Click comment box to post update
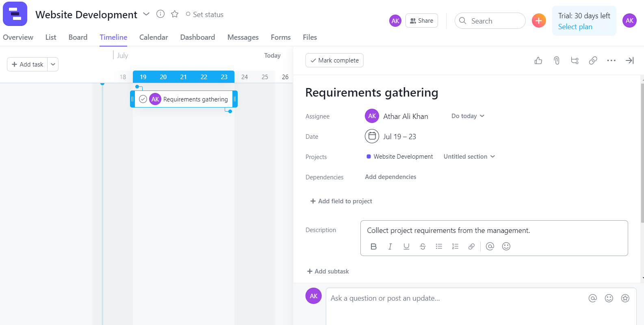Screen dimensions: 644x325 point(481,306)
